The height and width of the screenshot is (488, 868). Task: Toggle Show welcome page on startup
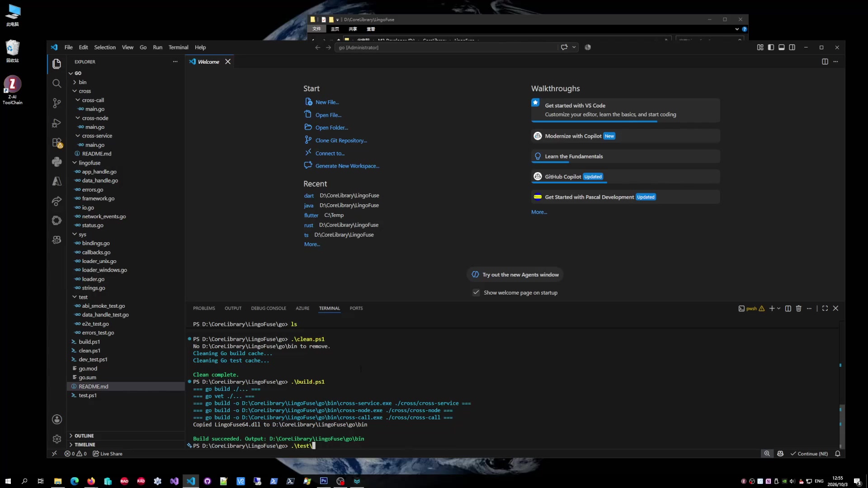click(x=476, y=292)
